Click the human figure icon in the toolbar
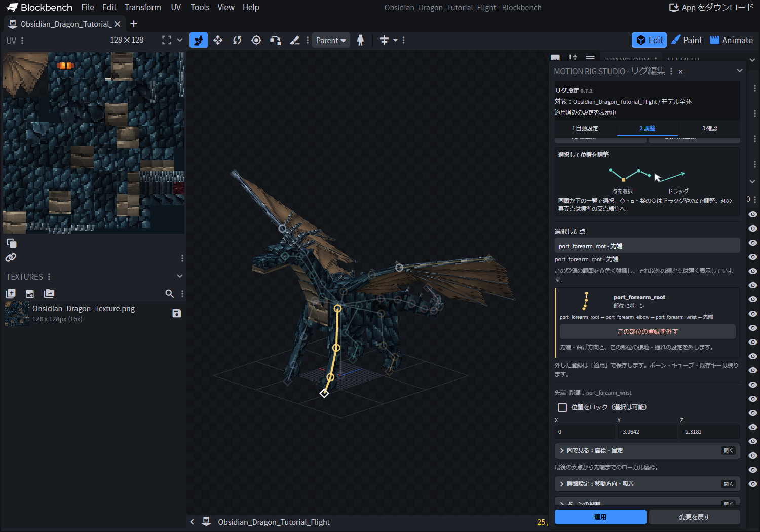Image resolution: width=760 pixels, height=532 pixels. tap(360, 40)
